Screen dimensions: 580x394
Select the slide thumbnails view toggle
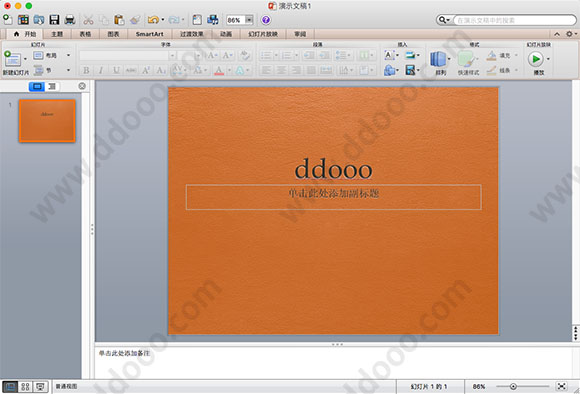(x=37, y=86)
